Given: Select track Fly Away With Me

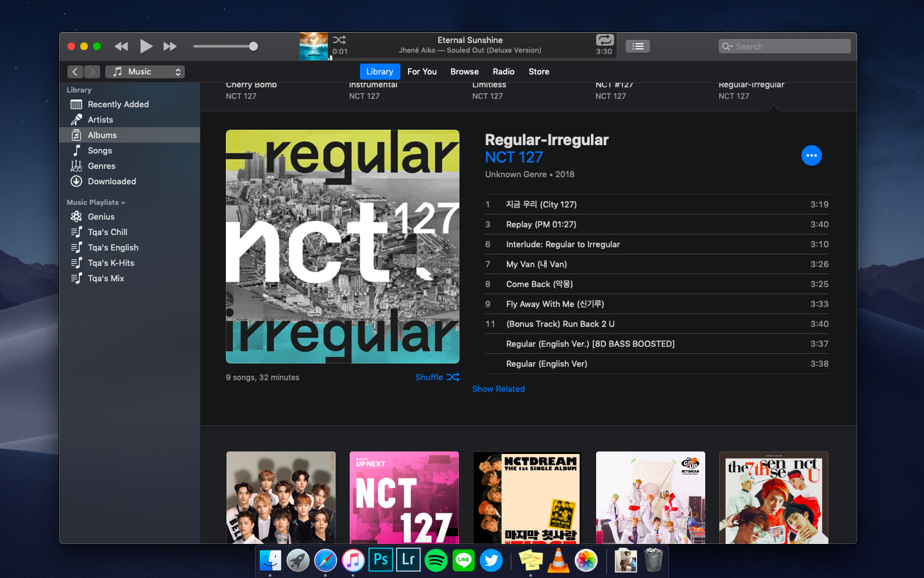Looking at the screenshot, I should click(x=657, y=304).
